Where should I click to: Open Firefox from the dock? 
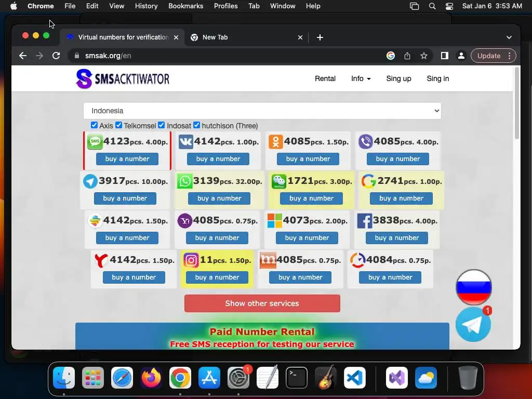pyautogui.click(x=151, y=378)
